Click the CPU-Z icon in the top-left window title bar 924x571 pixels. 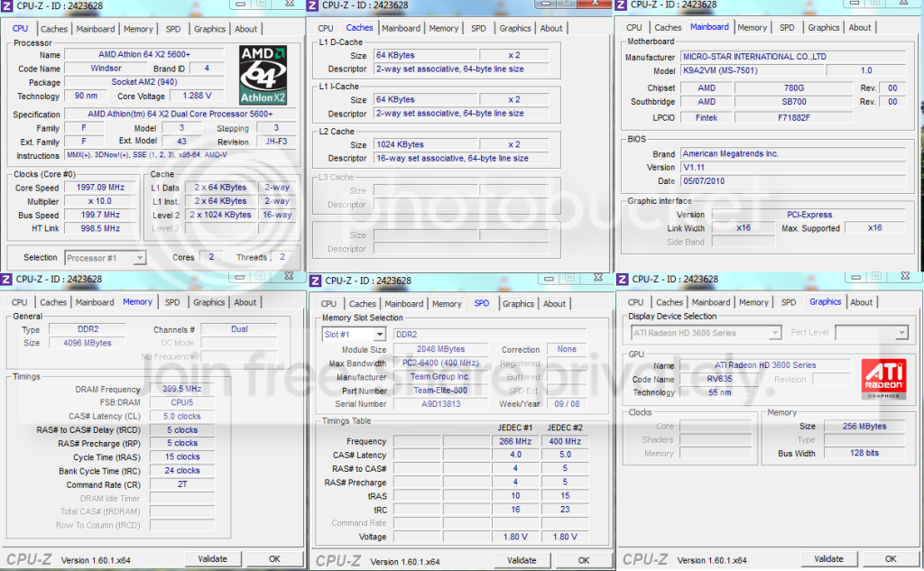tap(7, 6)
